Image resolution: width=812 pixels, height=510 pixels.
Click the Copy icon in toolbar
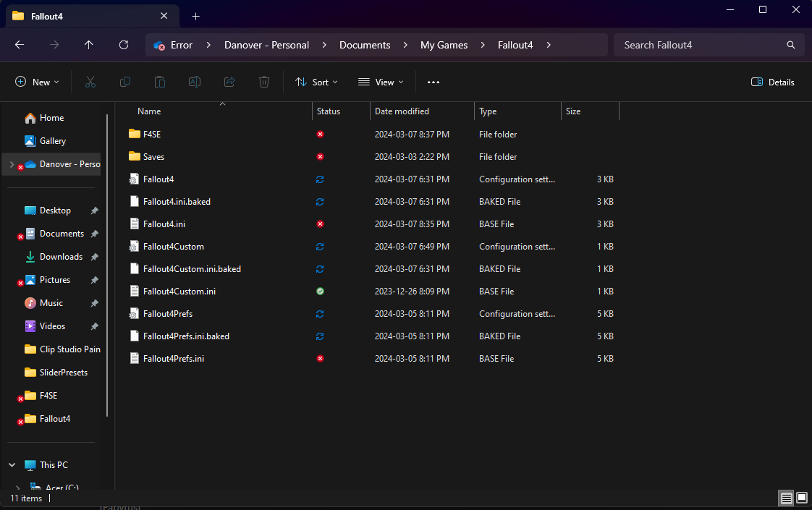pos(124,82)
